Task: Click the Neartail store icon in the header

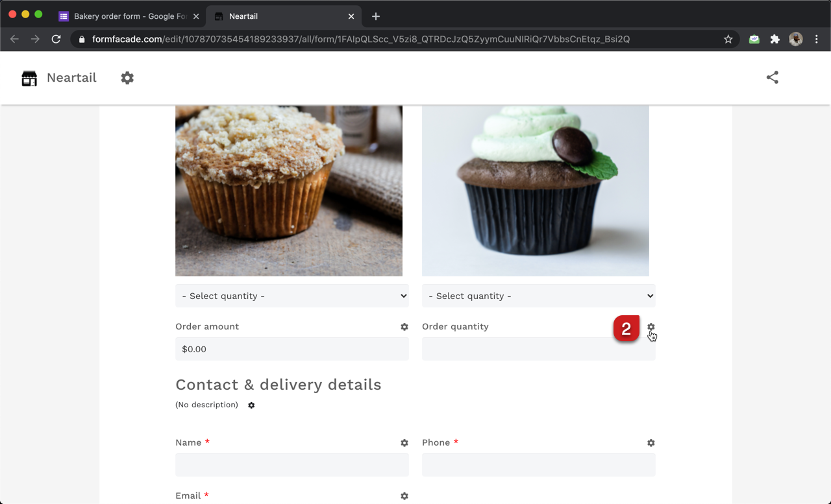Action: tap(29, 78)
